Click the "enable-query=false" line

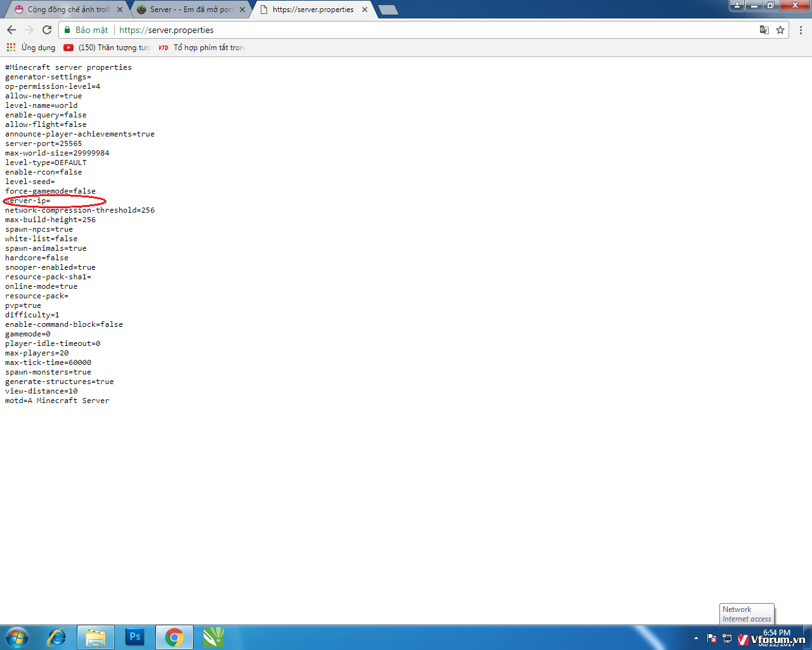[x=46, y=115]
